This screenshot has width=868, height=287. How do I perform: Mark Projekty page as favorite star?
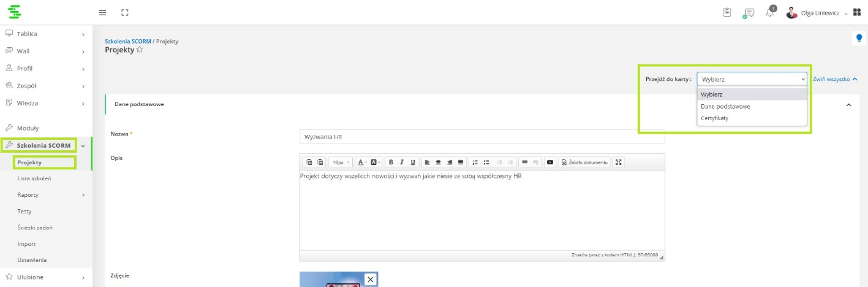(140, 50)
